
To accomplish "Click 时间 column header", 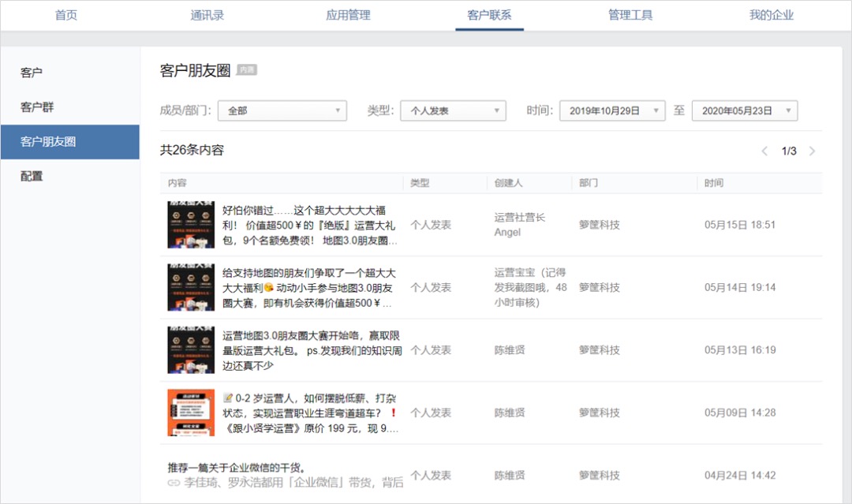I will (714, 183).
